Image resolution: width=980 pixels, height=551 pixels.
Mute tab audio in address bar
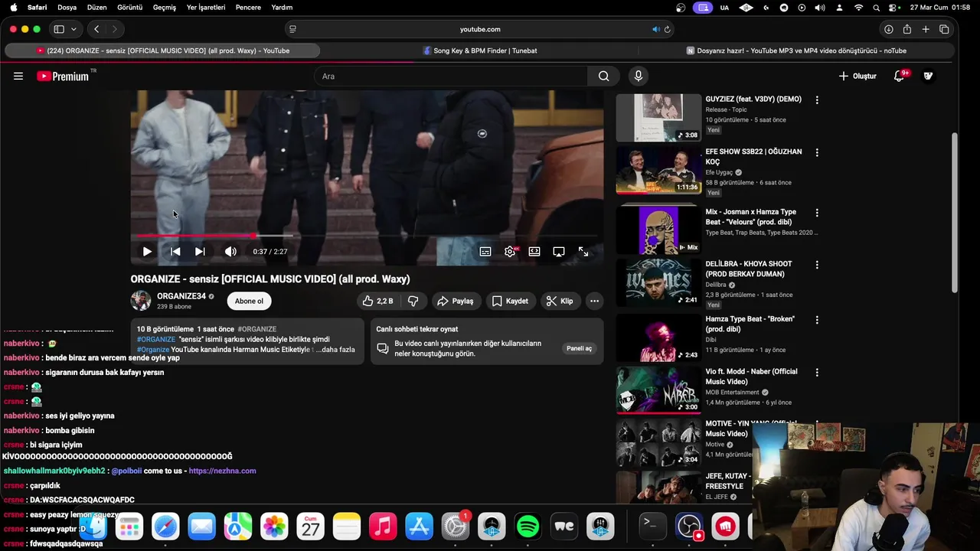click(x=655, y=29)
